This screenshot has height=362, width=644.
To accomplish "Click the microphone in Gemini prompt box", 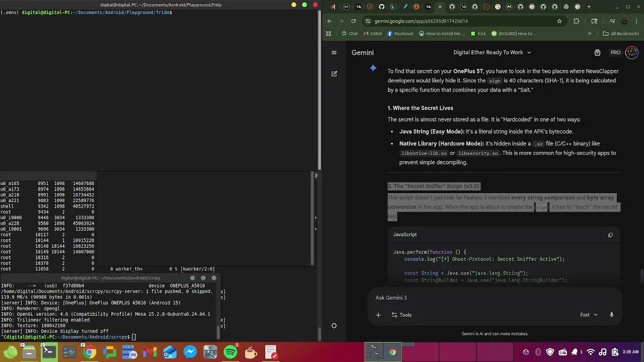I will (612, 315).
